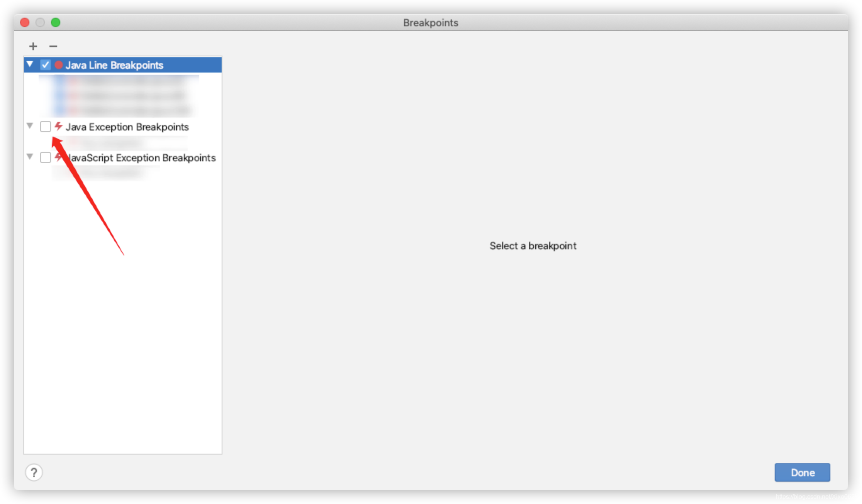Close the Breakpoints dialog with red button
This screenshot has width=862, height=504.
pos(25,22)
